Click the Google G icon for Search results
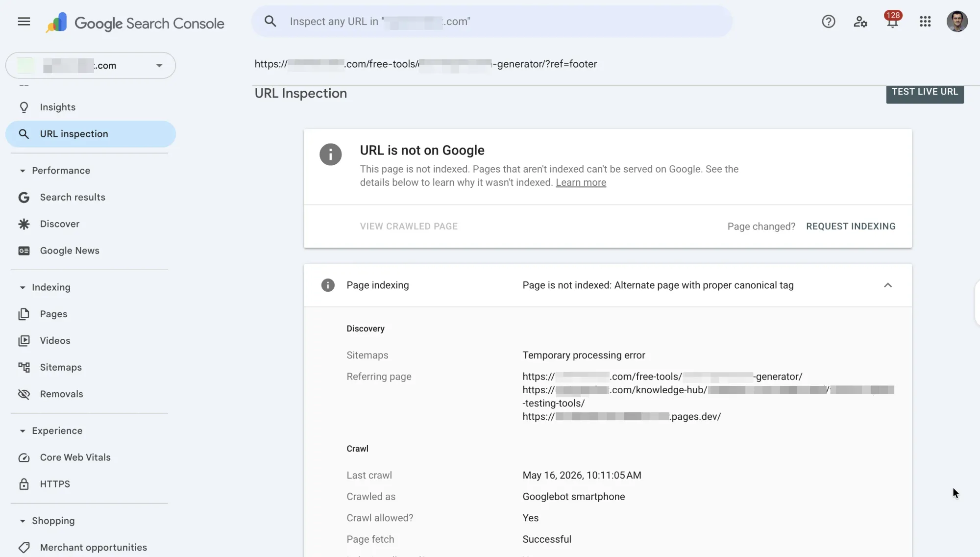 [x=24, y=197]
